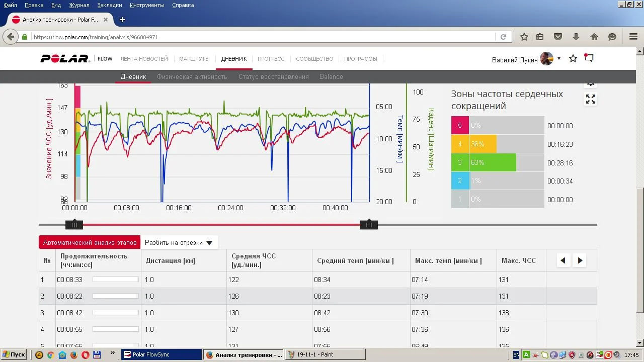The width and height of the screenshot is (644, 362).
Task: Open the ПРОГРЕСС navigation link
Action: (271, 59)
